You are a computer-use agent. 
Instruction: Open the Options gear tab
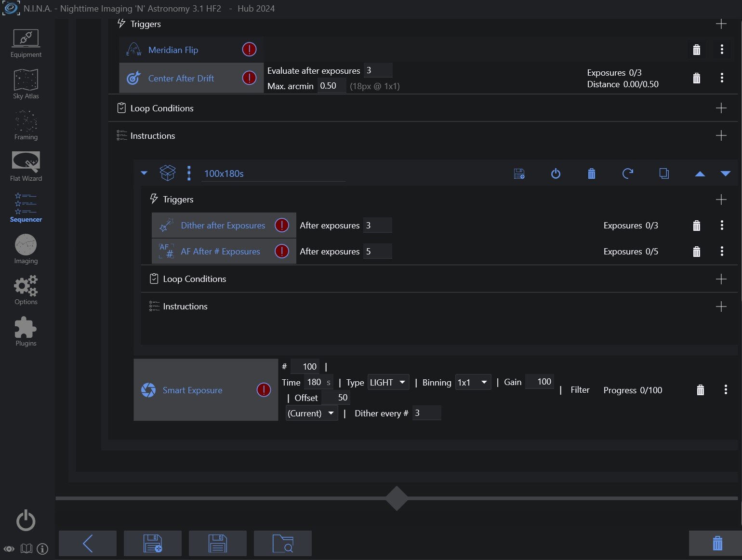point(26,290)
